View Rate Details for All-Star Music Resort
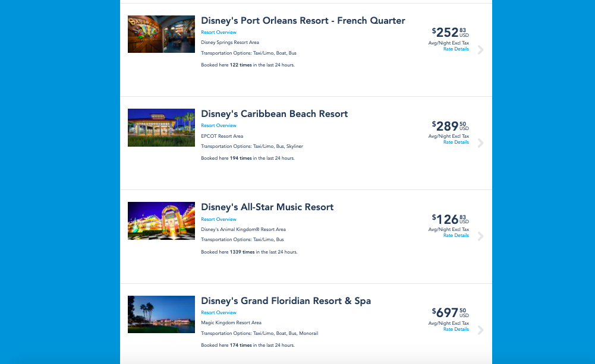595x364 pixels. coord(456,236)
